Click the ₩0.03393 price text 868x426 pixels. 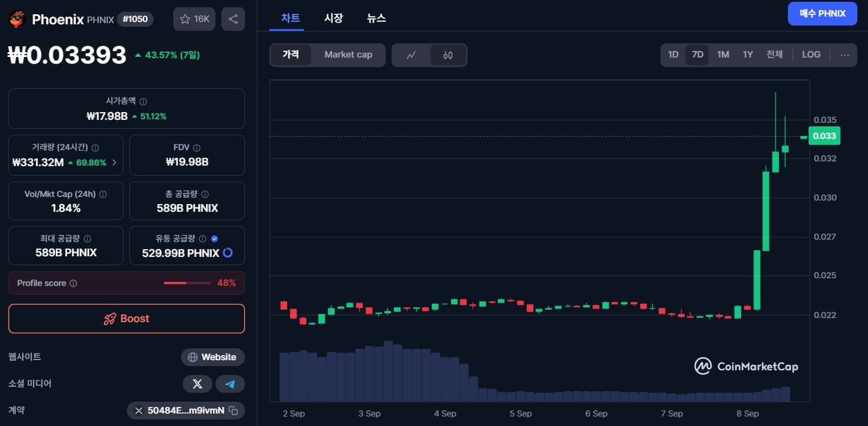67,55
